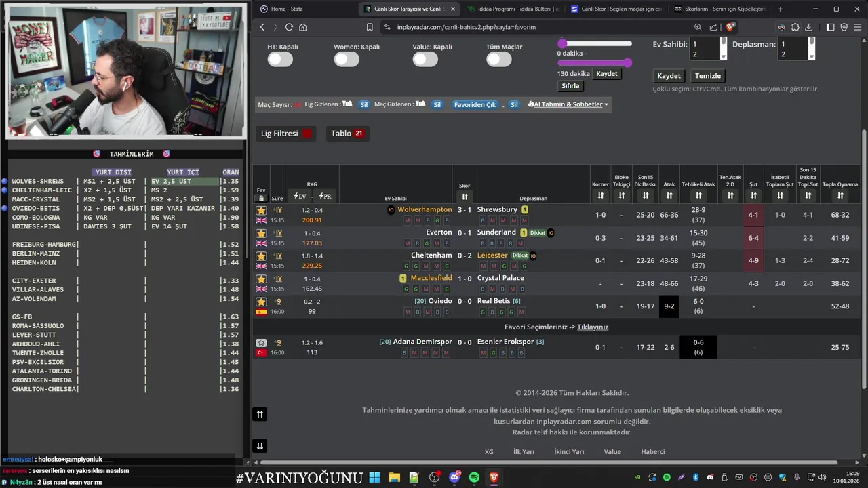
Task: Sort by Son15 Dk.Baskı arrows
Action: [x=646, y=196]
